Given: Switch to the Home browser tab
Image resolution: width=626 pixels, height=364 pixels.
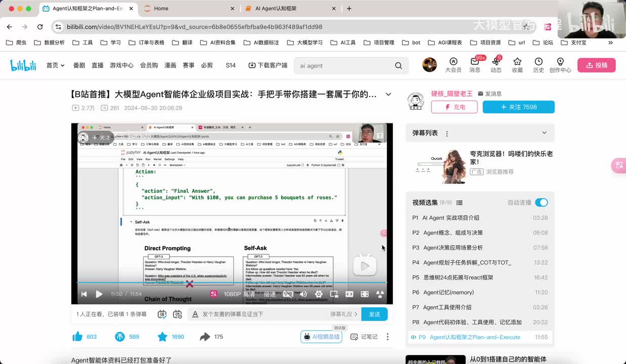Looking at the screenshot, I should 189,9.
